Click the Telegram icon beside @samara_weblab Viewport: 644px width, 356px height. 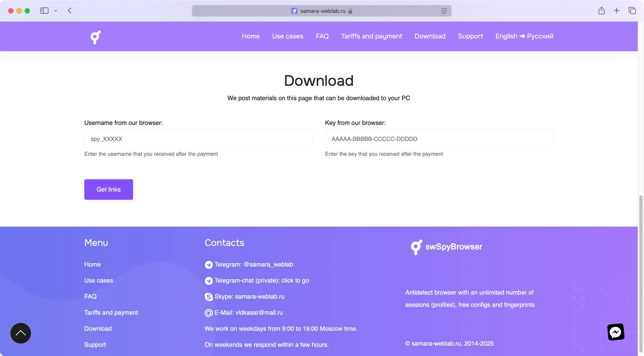click(x=208, y=265)
